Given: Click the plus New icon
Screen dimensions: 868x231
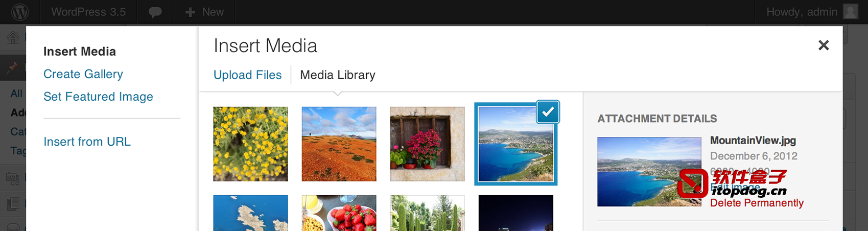Looking at the screenshot, I should (190, 12).
